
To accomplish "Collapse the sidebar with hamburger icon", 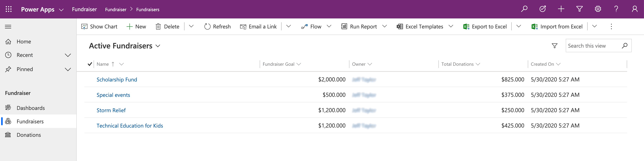I will [8, 27].
